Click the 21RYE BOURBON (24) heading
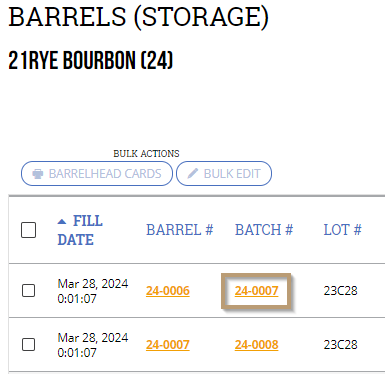Viewport: 385px width, 374px height. (x=91, y=60)
